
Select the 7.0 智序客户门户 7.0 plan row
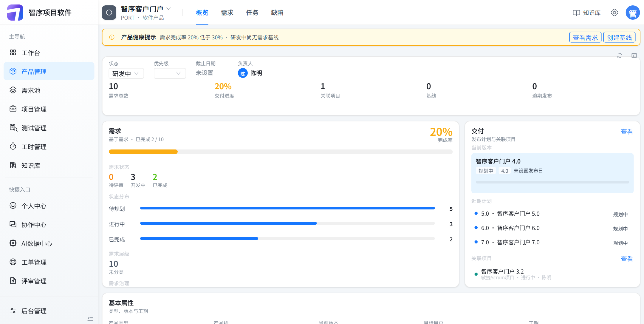click(x=552, y=243)
